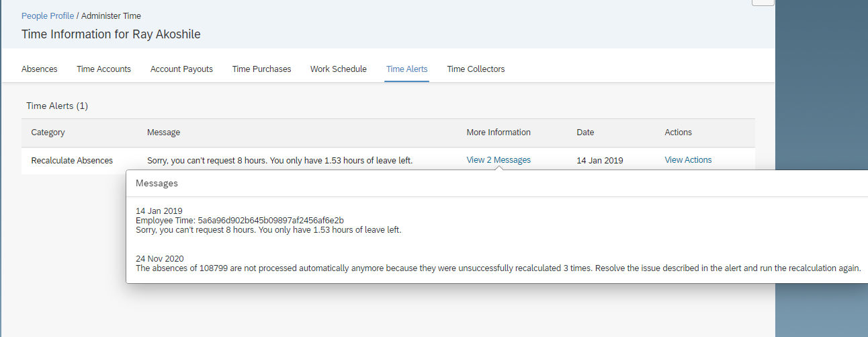Viewport: 868px width, 337px height.
Task: Open the Time Accounts tab
Action: (x=103, y=69)
